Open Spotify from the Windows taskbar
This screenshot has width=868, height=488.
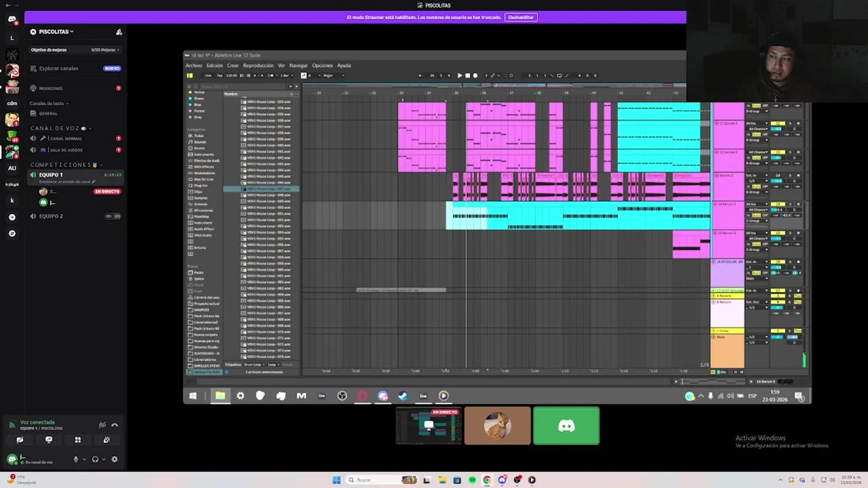[472, 480]
